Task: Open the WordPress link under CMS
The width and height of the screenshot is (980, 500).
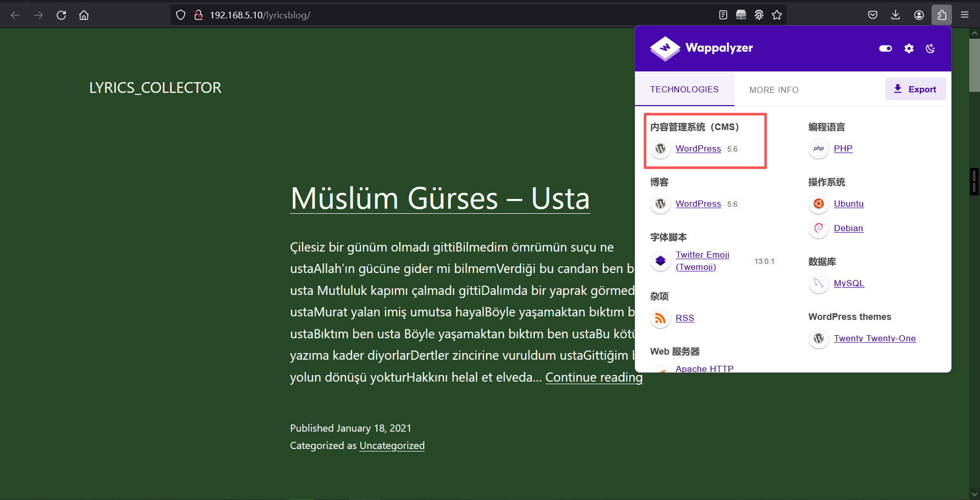Action: [x=698, y=148]
